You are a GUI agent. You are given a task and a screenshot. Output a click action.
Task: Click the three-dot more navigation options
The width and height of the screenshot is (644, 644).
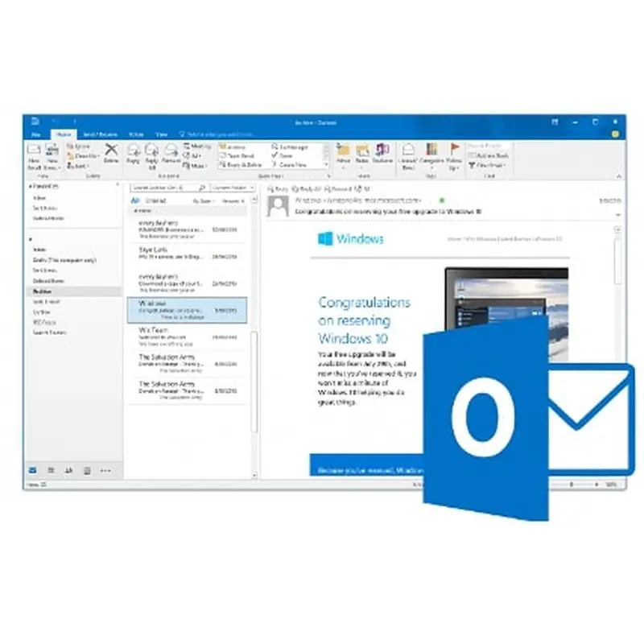coord(105,470)
